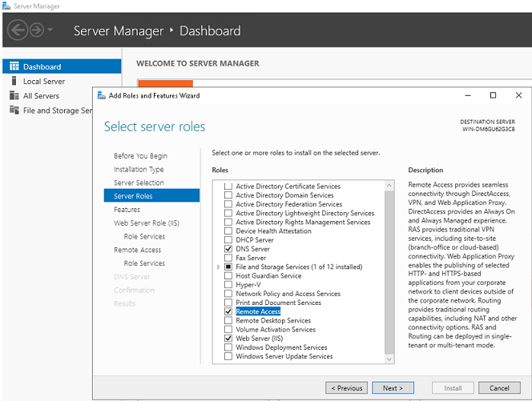The height and width of the screenshot is (401, 532).
Task: Select the DNS Server role label
Action: 252,249
